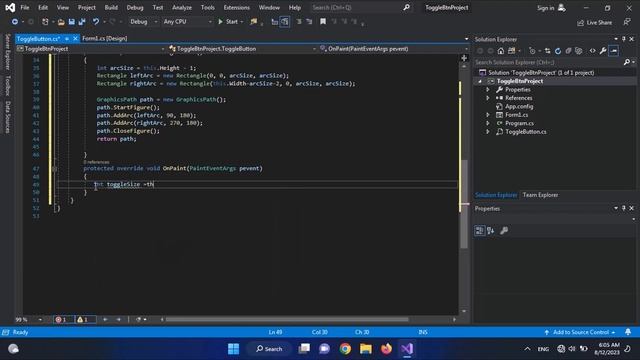Viewport: 640px width, 360px height.
Task: Toggle Alphabetical sort in Properties panel
Action: pyautogui.click(x=491, y=231)
